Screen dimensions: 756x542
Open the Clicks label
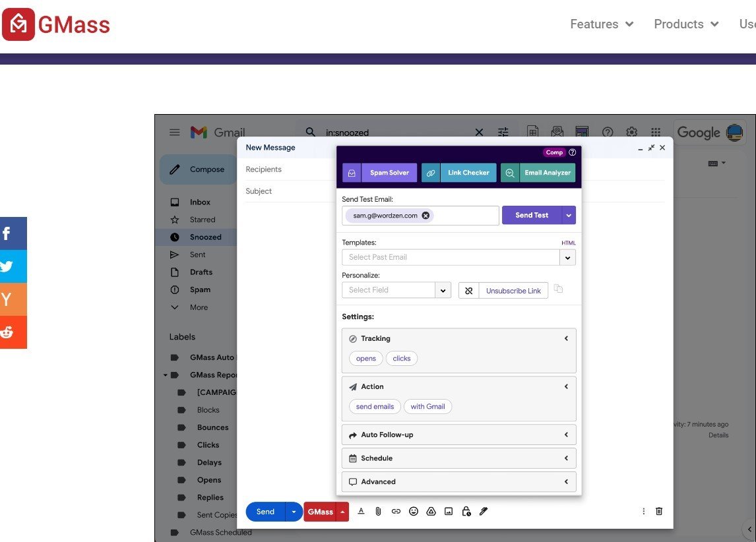208,445
